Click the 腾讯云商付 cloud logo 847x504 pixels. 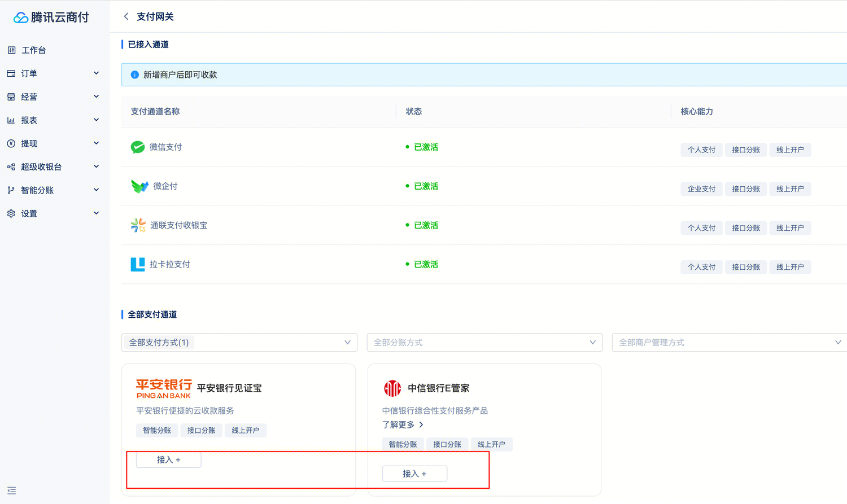pyautogui.click(x=21, y=17)
